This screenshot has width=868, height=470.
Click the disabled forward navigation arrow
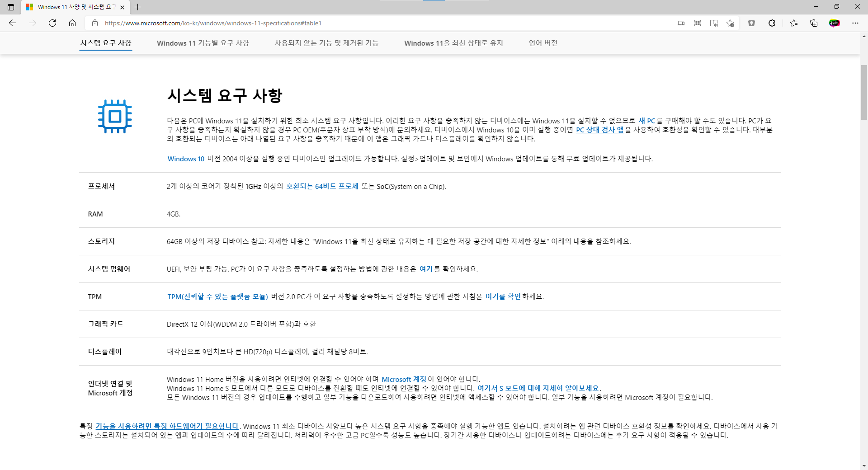point(33,23)
